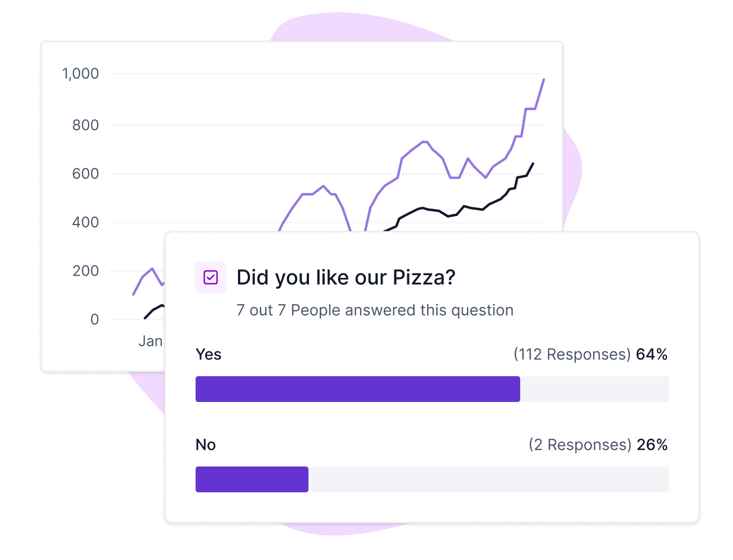Click the 26% percentage value
Image resolution: width=733 pixels, height=560 pixels.
652,445
